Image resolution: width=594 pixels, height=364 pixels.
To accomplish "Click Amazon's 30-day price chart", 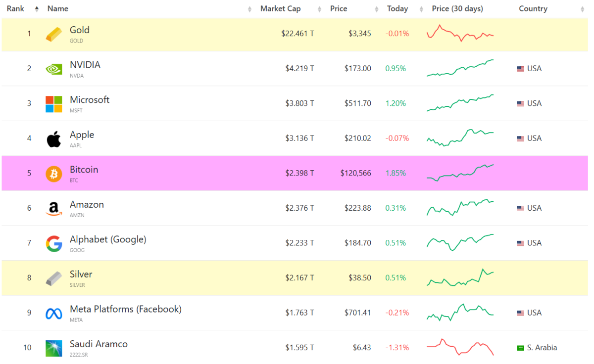I will coord(460,208).
